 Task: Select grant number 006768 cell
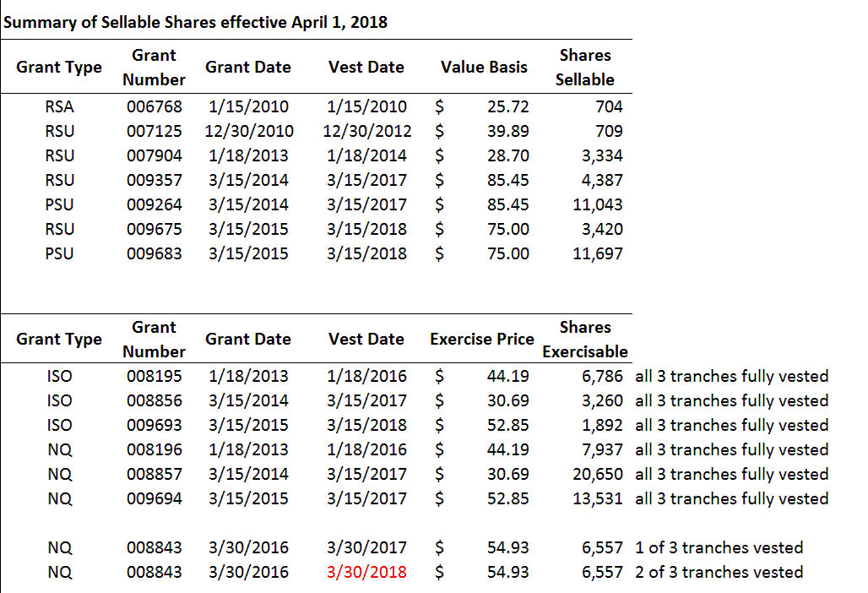[154, 106]
